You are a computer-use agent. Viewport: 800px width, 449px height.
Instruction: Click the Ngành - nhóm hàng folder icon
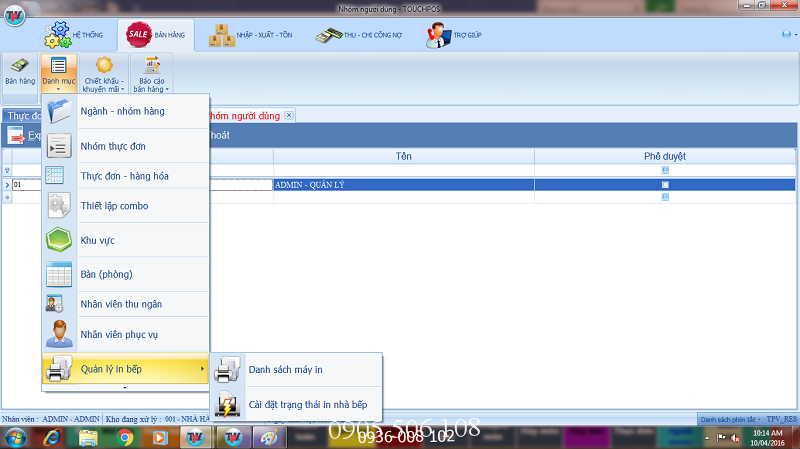[59, 111]
